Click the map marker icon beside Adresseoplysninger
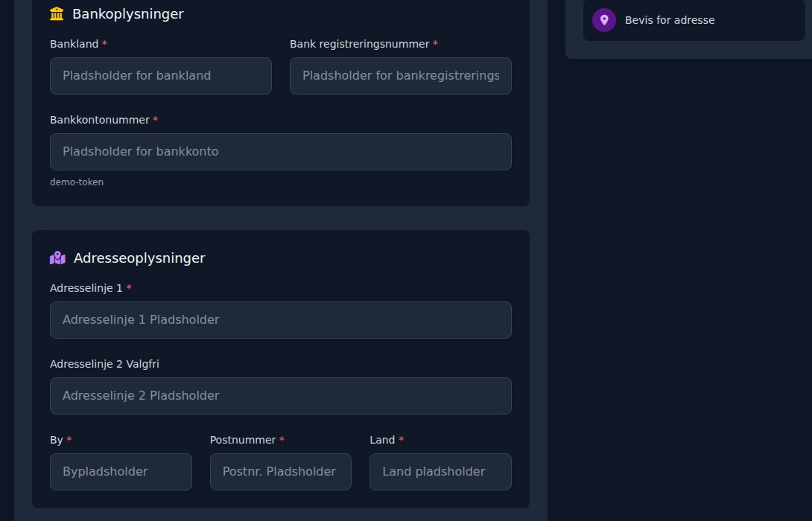This screenshot has width=812, height=521. pos(57,258)
